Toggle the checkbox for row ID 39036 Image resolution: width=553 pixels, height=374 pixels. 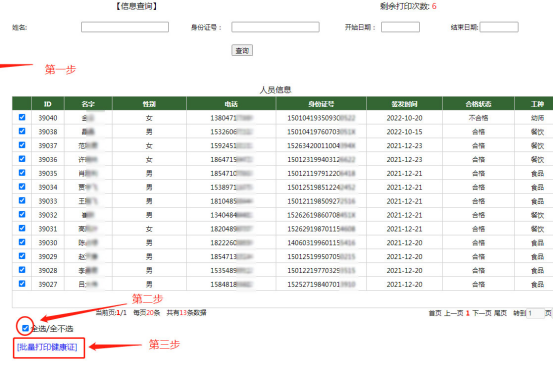[22, 159]
